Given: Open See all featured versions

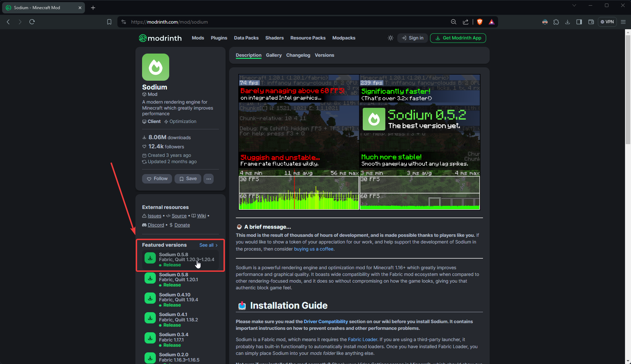Looking at the screenshot, I should pyautogui.click(x=208, y=245).
